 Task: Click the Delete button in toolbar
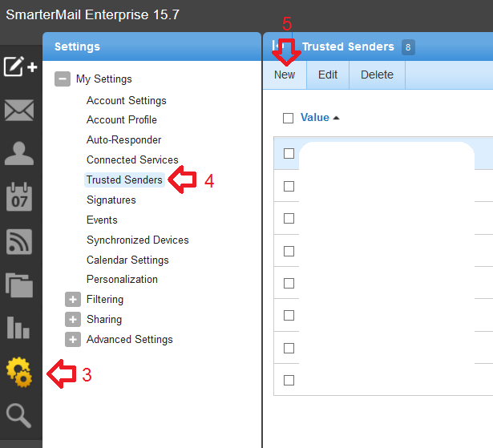(377, 75)
